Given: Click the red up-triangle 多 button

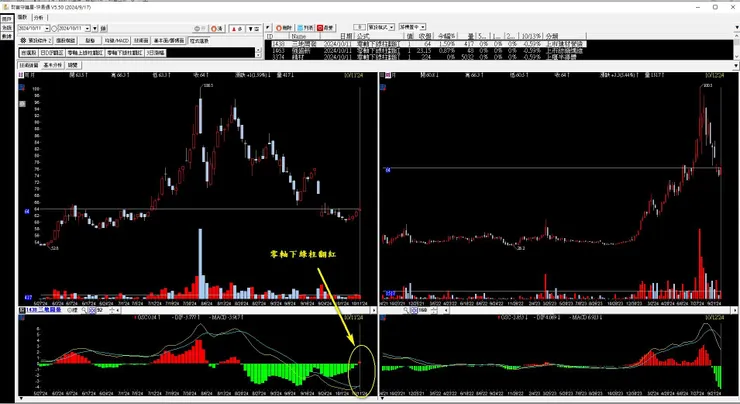Looking at the screenshot, I should (236, 29).
